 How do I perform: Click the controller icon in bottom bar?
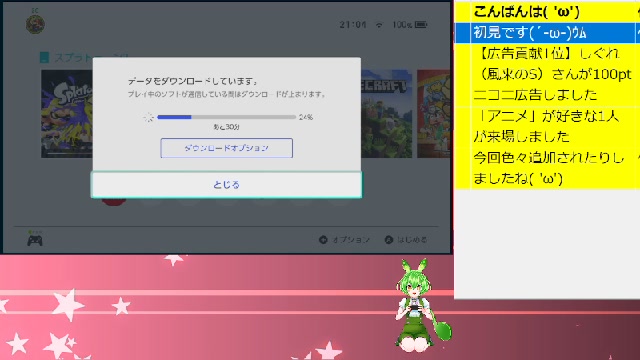35,240
